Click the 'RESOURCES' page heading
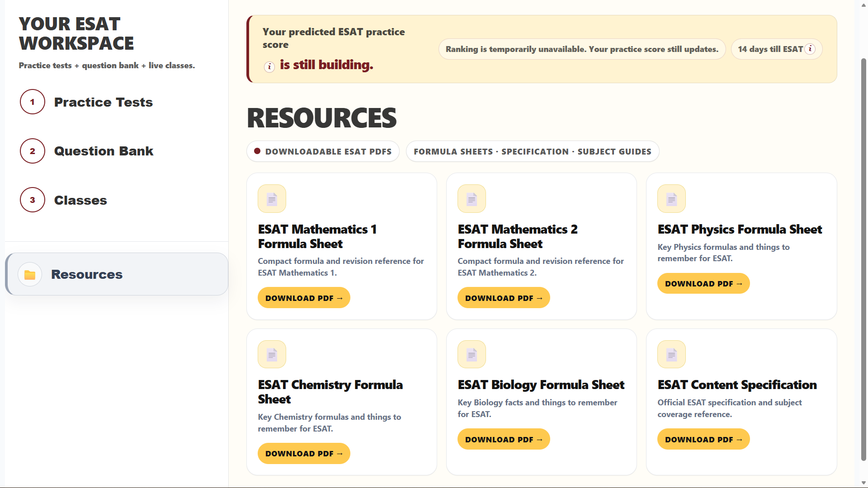The height and width of the screenshot is (488, 868). tap(321, 118)
